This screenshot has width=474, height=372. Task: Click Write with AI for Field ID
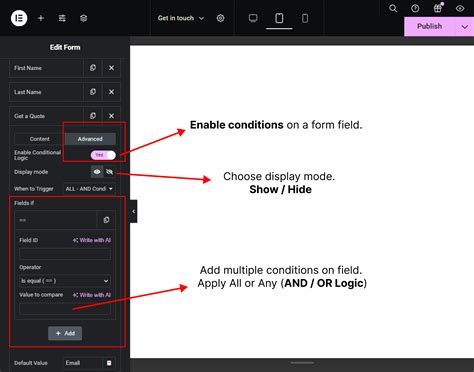point(92,240)
